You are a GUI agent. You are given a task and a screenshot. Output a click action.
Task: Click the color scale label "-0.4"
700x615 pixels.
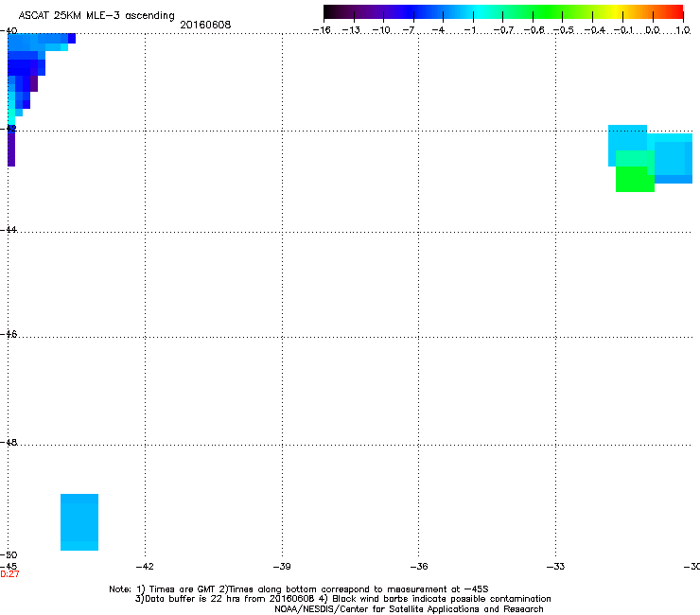tap(594, 30)
